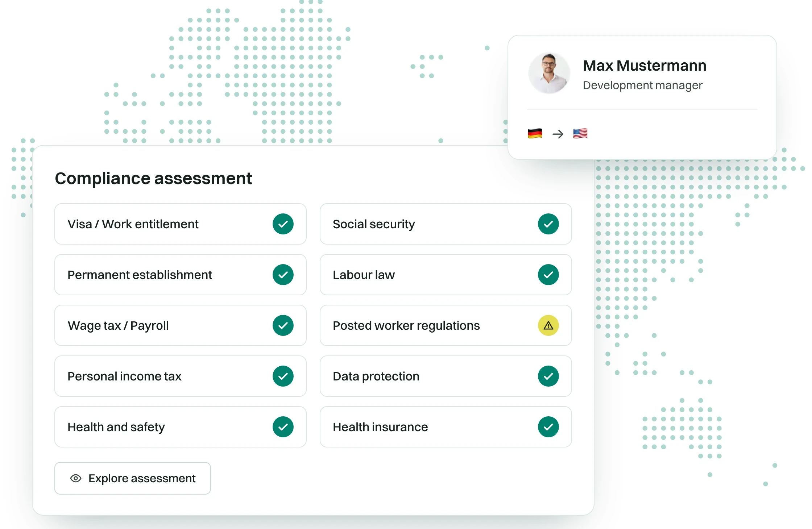The width and height of the screenshot is (812, 529).
Task: Select the Wage tax / Payroll label
Action: [118, 326]
